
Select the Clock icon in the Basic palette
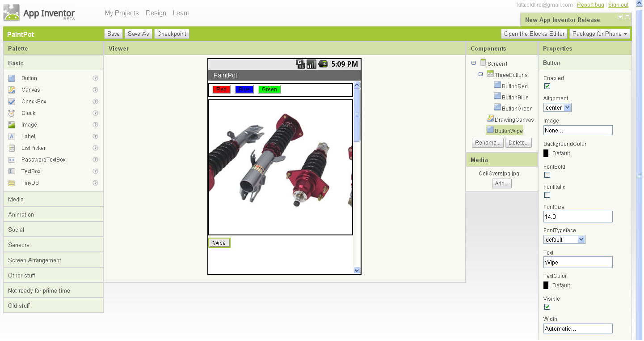[x=12, y=113]
